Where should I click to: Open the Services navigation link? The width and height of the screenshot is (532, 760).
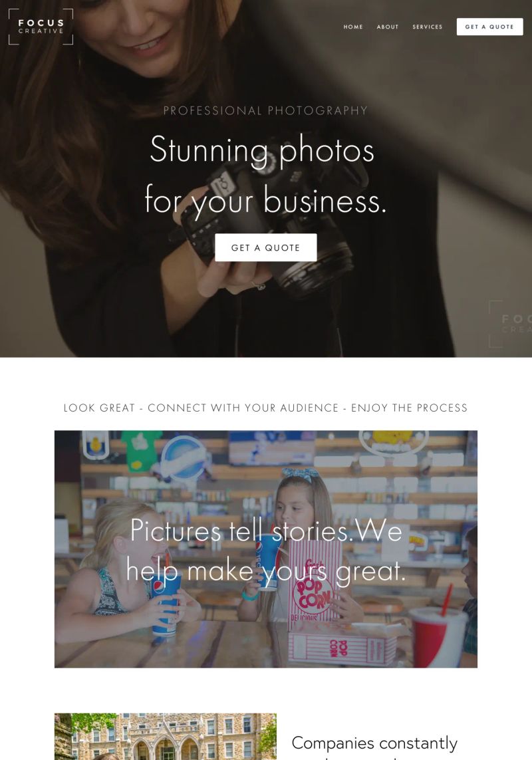427,27
